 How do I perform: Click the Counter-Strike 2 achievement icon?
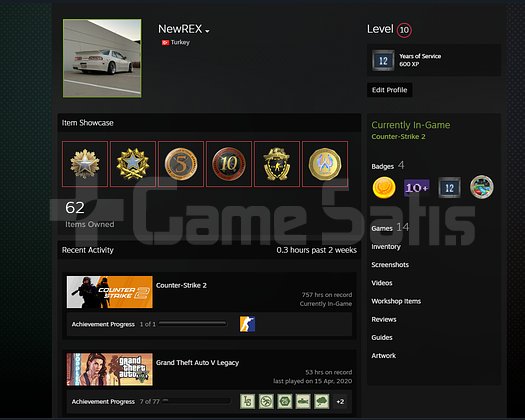(x=247, y=324)
